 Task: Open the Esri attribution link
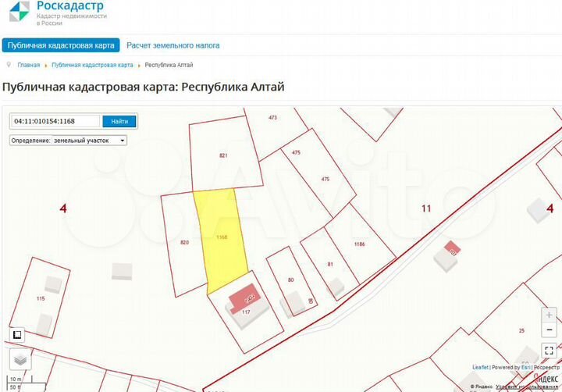525,367
